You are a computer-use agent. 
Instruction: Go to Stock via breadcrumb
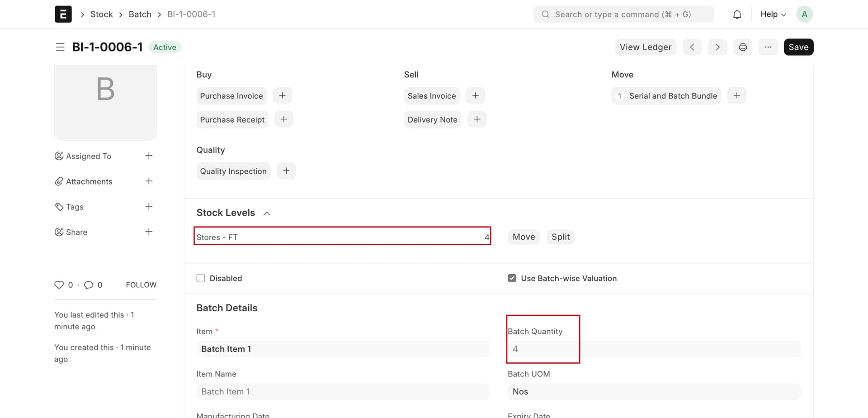[101, 14]
